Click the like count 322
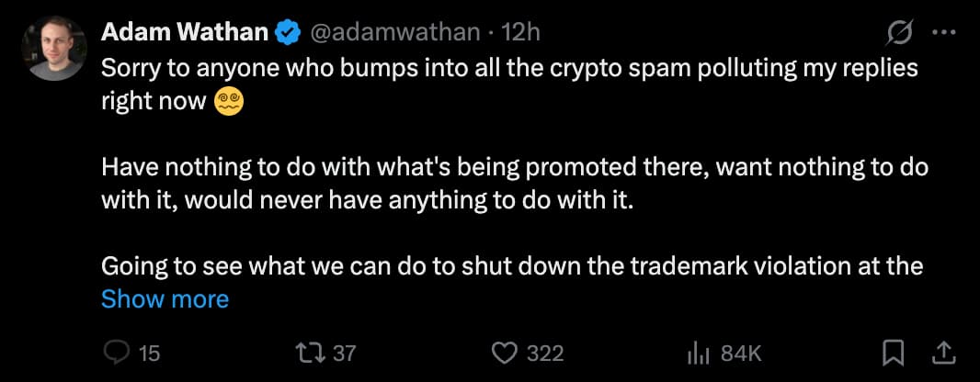The image size is (980, 382). click(544, 353)
